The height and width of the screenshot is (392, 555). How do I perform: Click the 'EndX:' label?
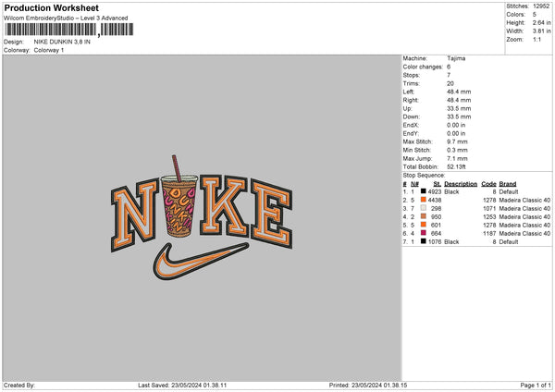pyautogui.click(x=411, y=125)
